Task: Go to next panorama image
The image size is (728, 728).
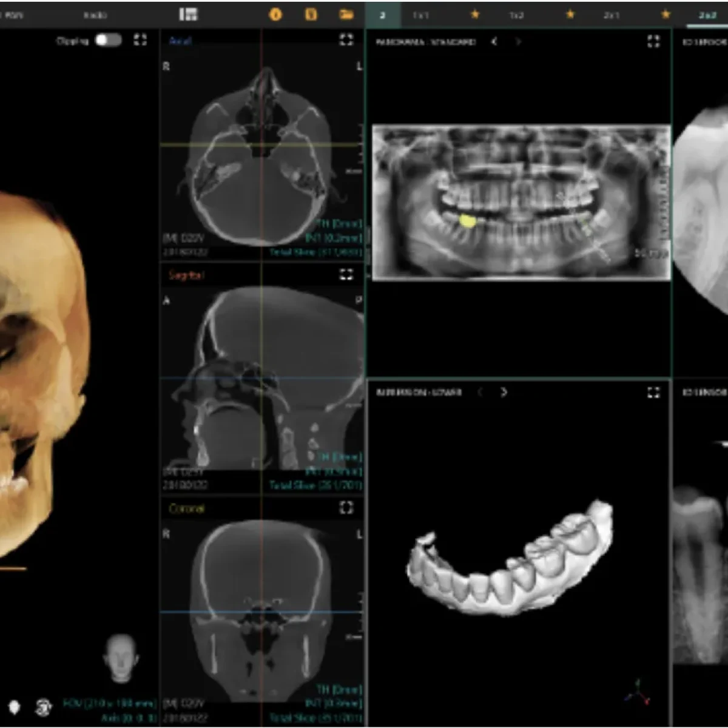Action: coord(518,41)
